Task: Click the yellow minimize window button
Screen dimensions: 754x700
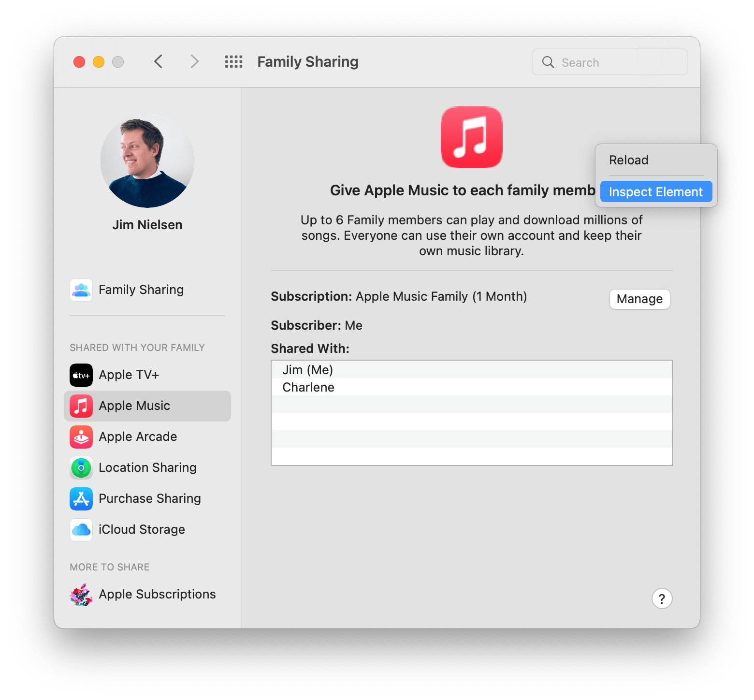Action: pyautogui.click(x=99, y=62)
